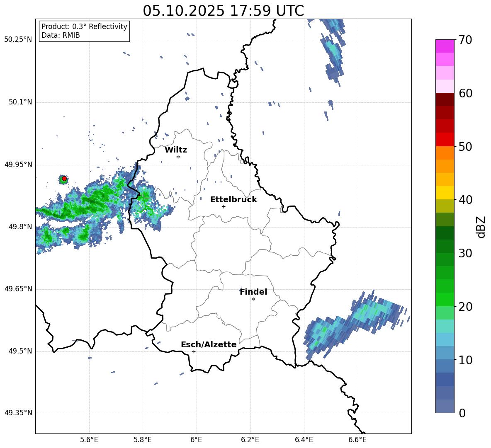Click the cross marker below Findel

253,299
